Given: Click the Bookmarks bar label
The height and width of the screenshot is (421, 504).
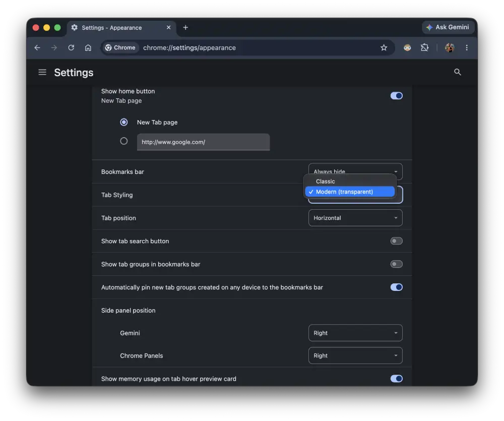Looking at the screenshot, I should pos(122,172).
